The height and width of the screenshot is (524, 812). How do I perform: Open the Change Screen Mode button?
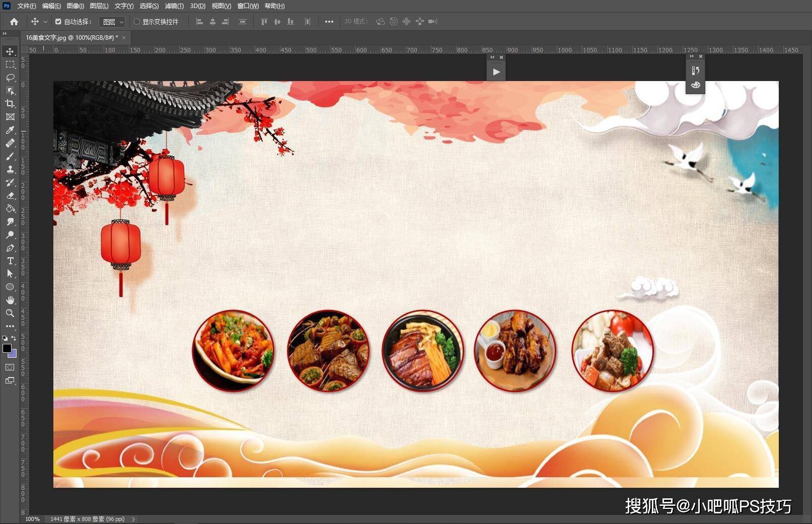[10, 381]
